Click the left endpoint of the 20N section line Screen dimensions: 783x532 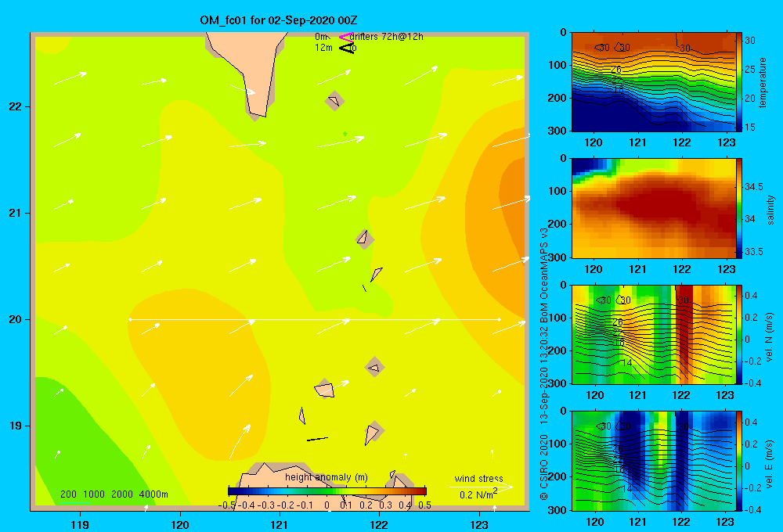coord(130,319)
